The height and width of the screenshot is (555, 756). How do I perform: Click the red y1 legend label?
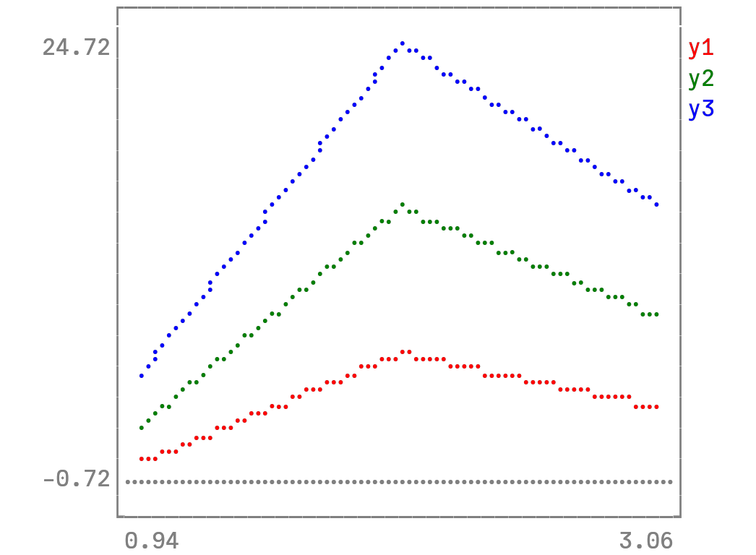[x=700, y=48]
